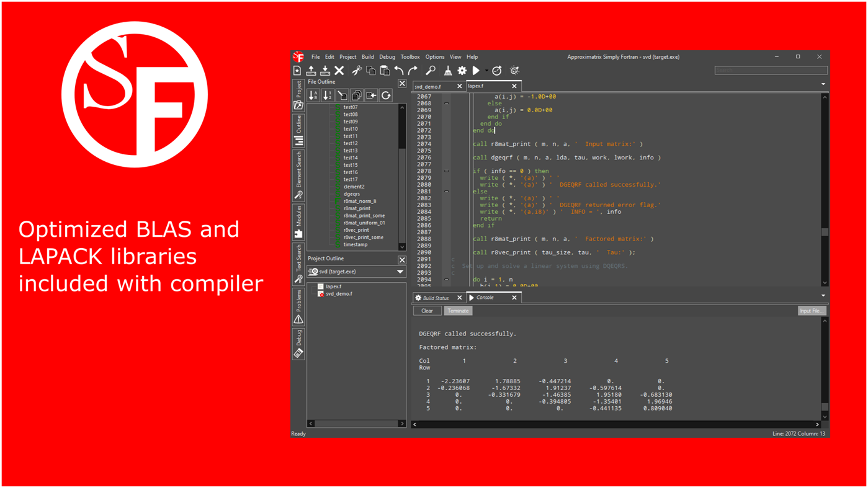Open editor tab list dropdown arrow
The width and height of the screenshot is (868, 488).
pyautogui.click(x=823, y=84)
